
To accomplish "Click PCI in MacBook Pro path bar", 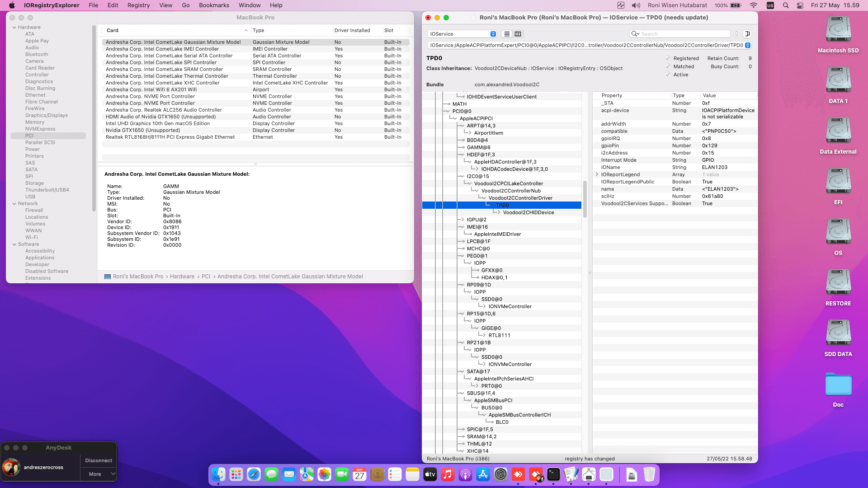I will [206, 277].
